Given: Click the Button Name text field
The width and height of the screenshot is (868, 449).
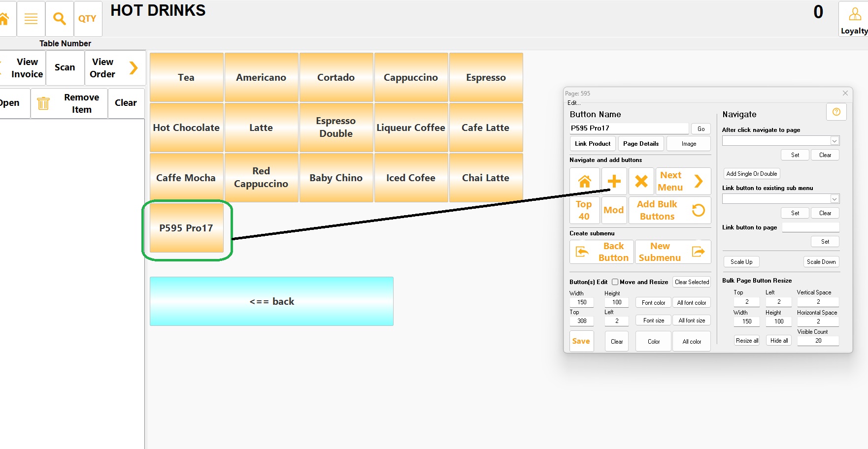Looking at the screenshot, I should click(629, 128).
